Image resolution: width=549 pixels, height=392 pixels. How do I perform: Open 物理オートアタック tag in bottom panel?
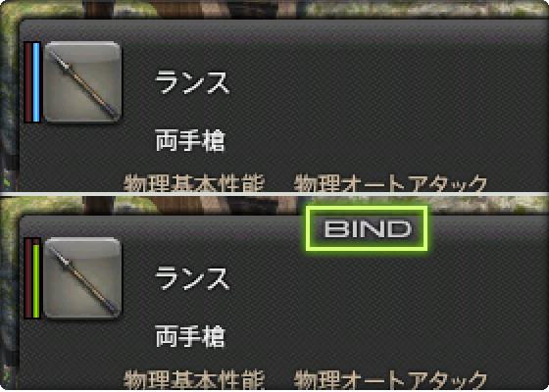pos(390,378)
